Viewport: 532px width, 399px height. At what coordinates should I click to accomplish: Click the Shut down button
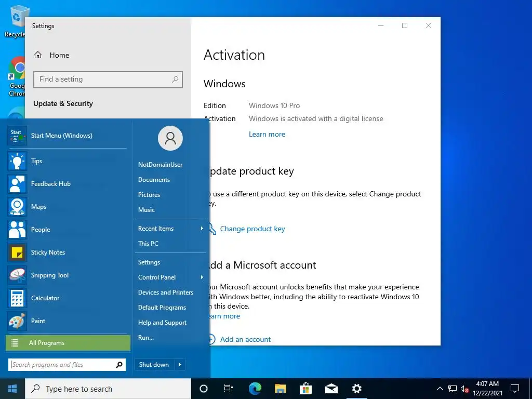coord(154,364)
